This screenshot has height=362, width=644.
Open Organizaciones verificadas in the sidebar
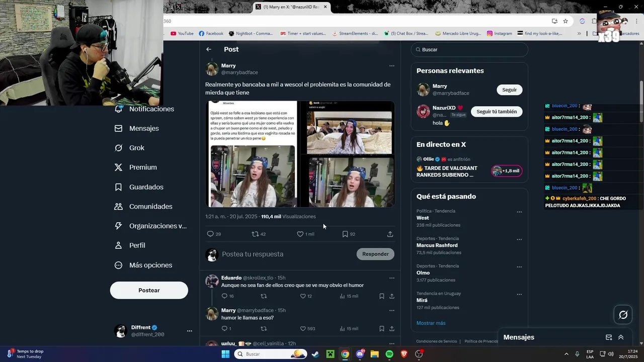(151, 226)
